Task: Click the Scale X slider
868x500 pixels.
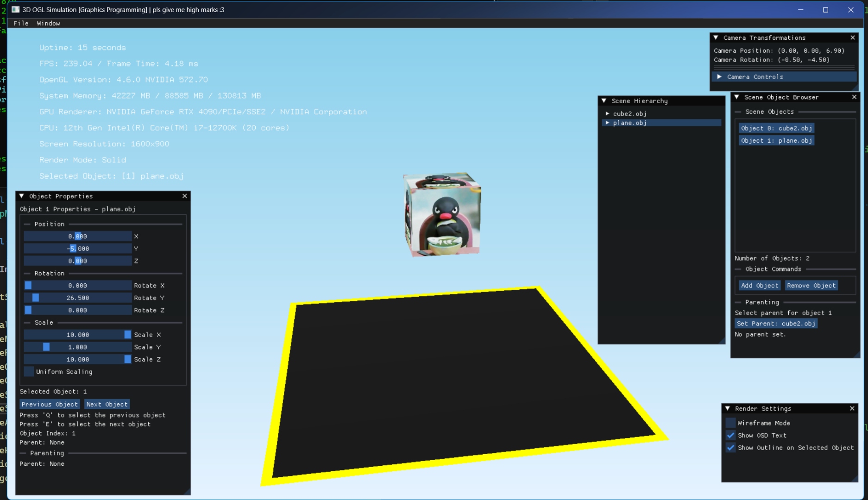Action: (x=78, y=335)
